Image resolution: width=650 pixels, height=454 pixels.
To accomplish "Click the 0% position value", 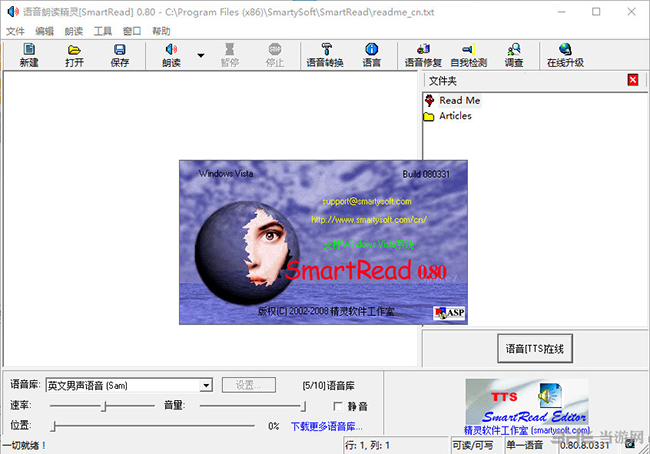I will 274,426.
